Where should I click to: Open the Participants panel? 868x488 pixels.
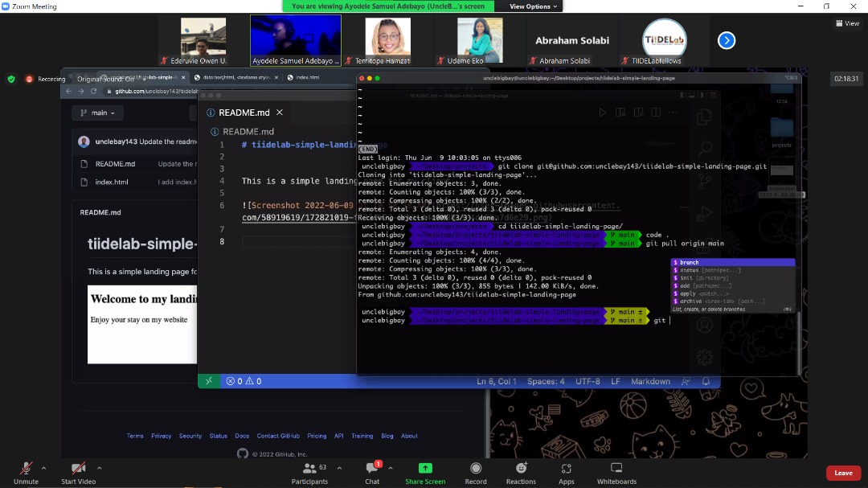coord(309,473)
